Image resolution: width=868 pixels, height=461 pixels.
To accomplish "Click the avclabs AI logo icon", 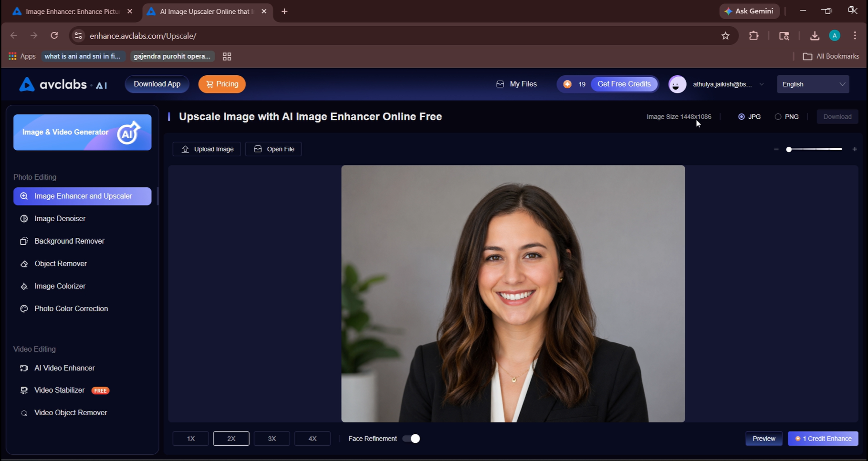I will coord(27,84).
